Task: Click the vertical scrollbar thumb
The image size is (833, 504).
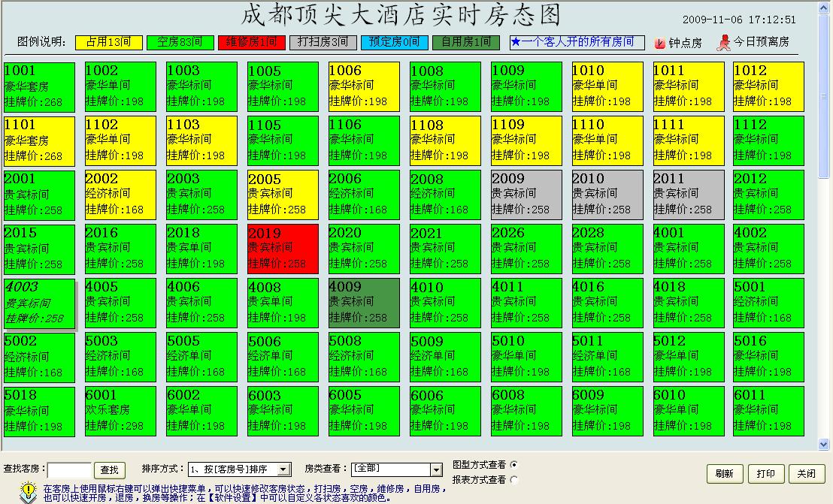Action: (824, 95)
